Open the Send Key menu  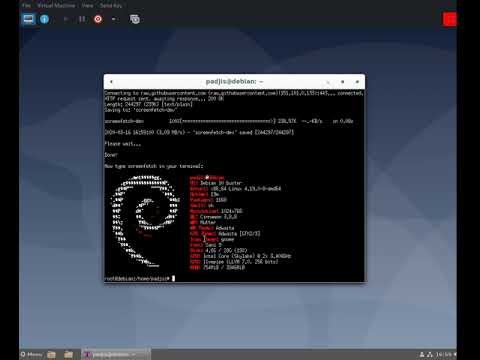[111, 5]
